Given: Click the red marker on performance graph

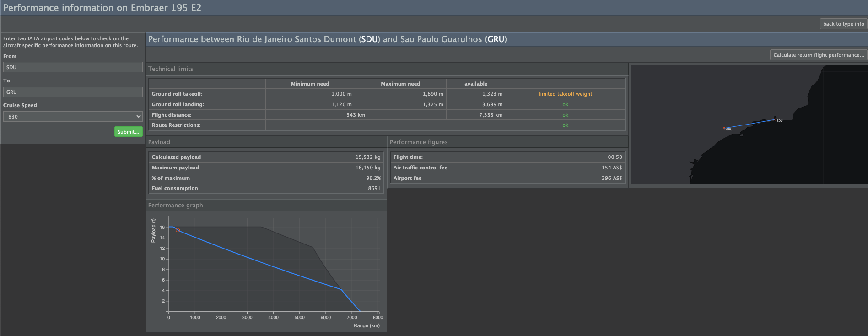Looking at the screenshot, I should point(178,230).
